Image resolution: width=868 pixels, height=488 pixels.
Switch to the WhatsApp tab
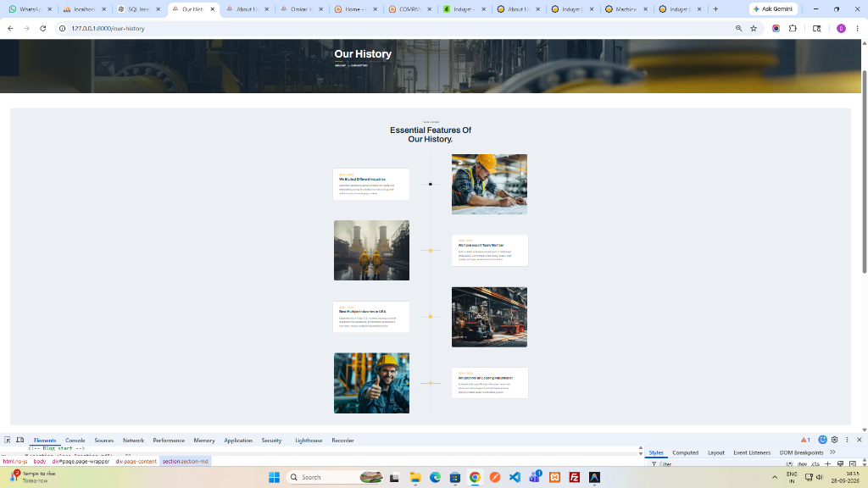(30, 8)
